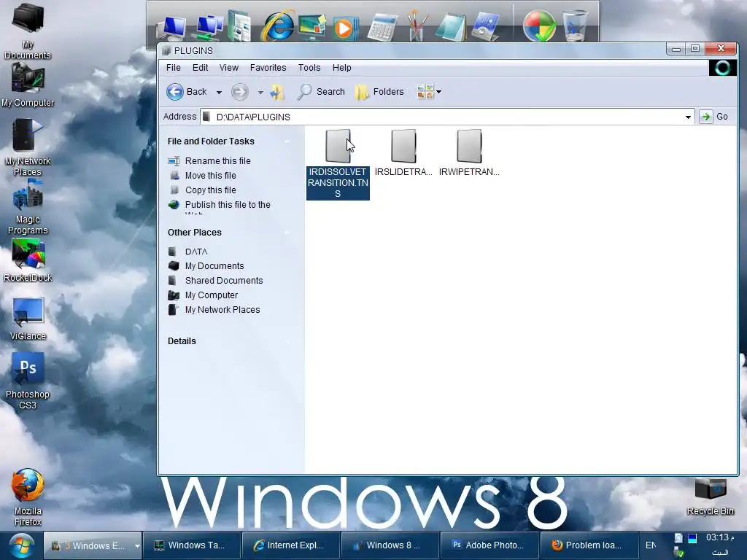Launch Windows Media Player from the dock
The height and width of the screenshot is (560, 747).
(345, 28)
